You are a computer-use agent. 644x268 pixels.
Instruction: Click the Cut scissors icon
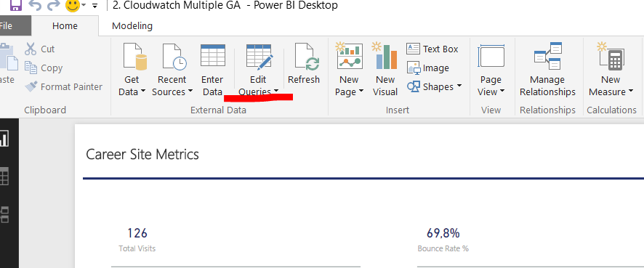pos(31,49)
